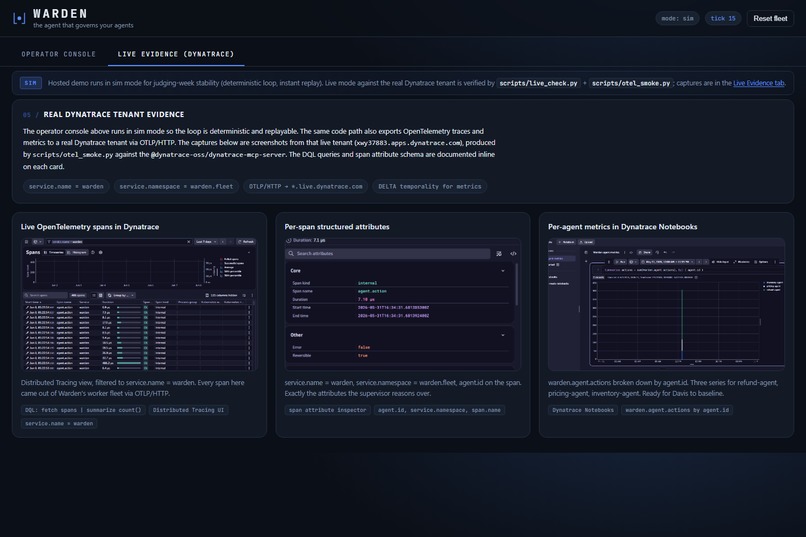The height and width of the screenshot is (537, 806).
Task: Click the 'DELTA temporality for metrics' tag
Action: pyautogui.click(x=430, y=187)
